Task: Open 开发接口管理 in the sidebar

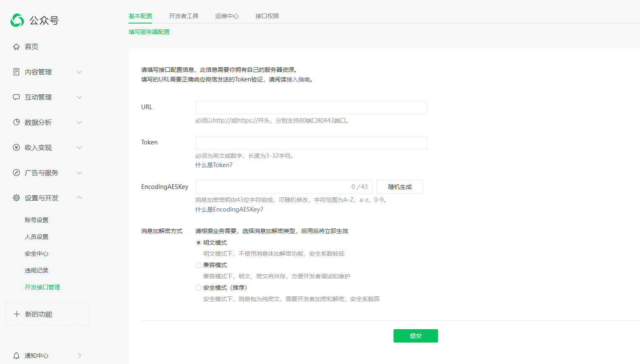Action: tap(42, 287)
